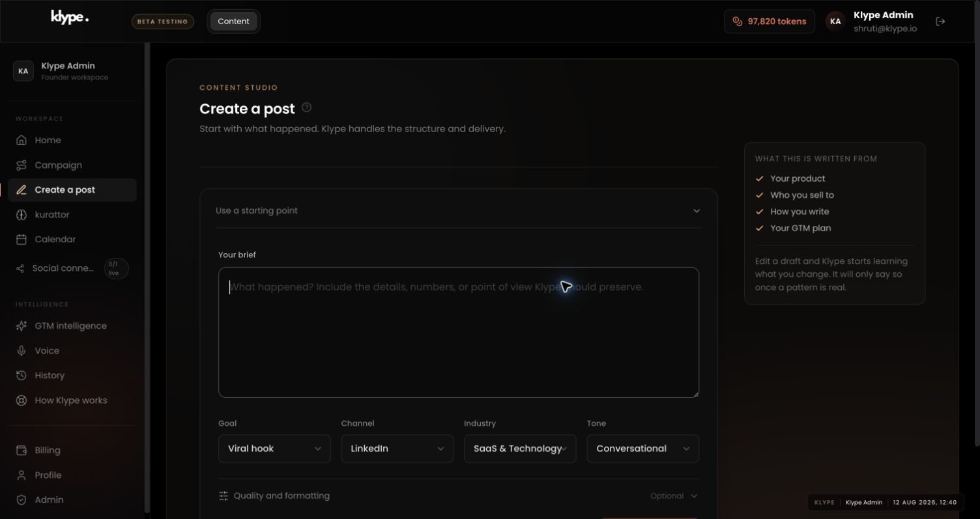This screenshot has height=519, width=980.
Task: Click Klype Admin account name in header
Action: tap(883, 15)
